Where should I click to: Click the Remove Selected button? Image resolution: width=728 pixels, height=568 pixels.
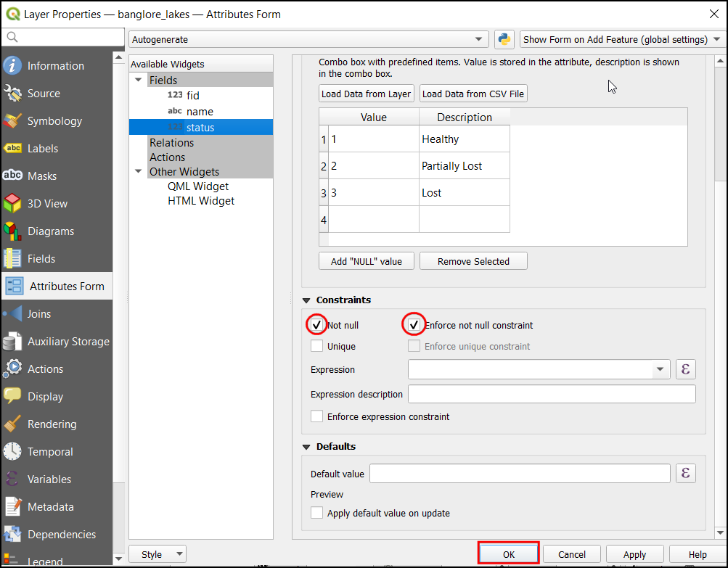tap(473, 261)
